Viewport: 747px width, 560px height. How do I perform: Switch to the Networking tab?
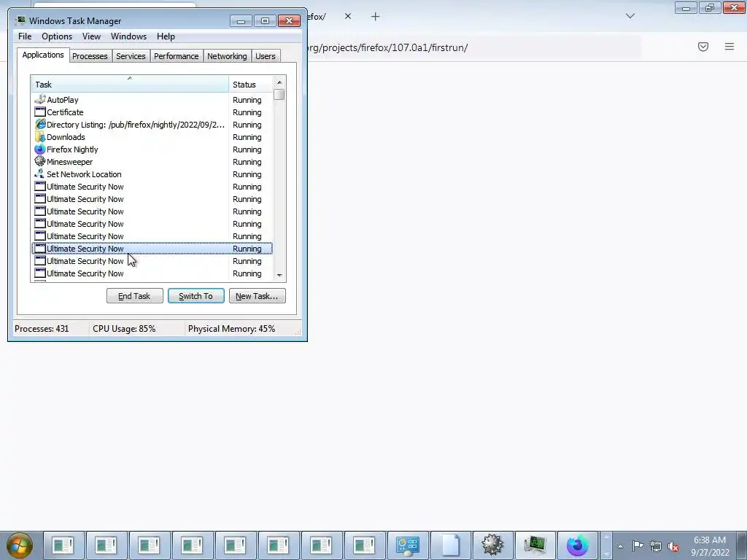(227, 56)
